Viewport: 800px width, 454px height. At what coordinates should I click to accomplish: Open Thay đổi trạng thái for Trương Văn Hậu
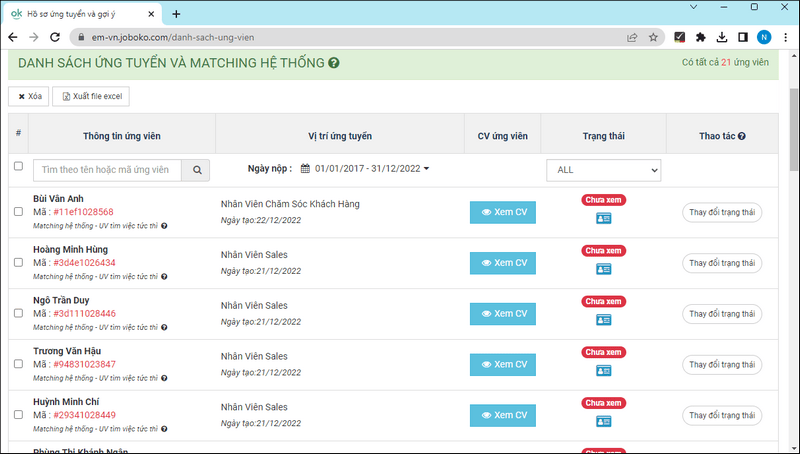722,364
